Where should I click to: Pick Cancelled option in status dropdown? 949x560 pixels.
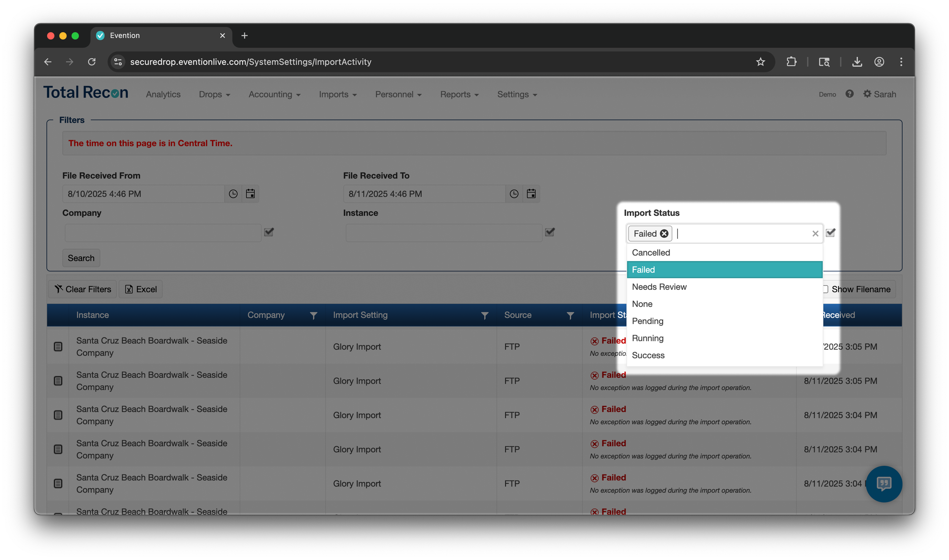click(x=651, y=253)
